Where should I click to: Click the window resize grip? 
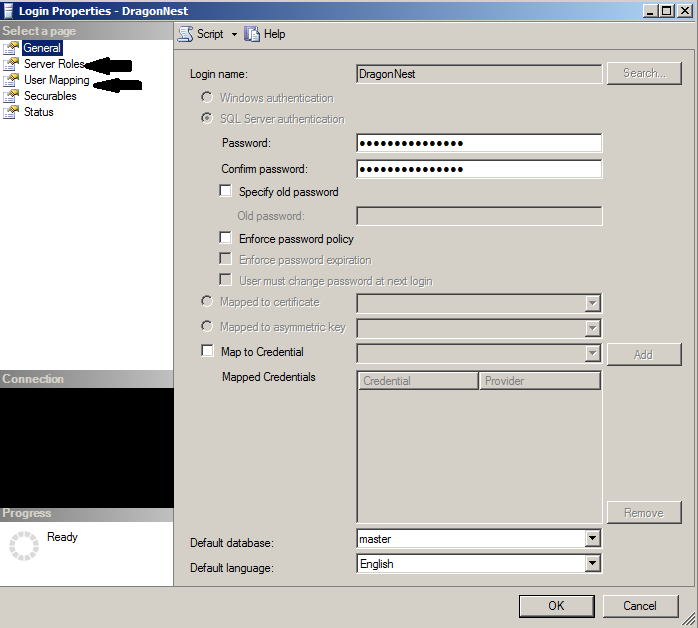tap(689, 619)
